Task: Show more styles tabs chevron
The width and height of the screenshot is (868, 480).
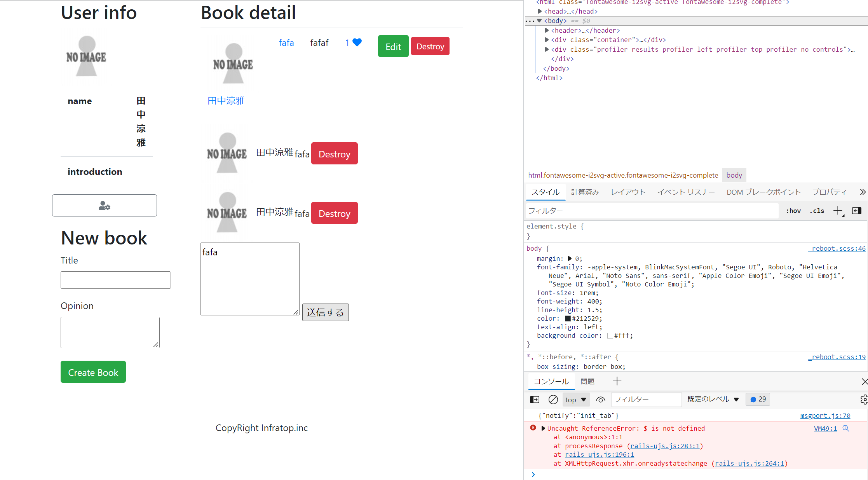Action: click(x=863, y=192)
